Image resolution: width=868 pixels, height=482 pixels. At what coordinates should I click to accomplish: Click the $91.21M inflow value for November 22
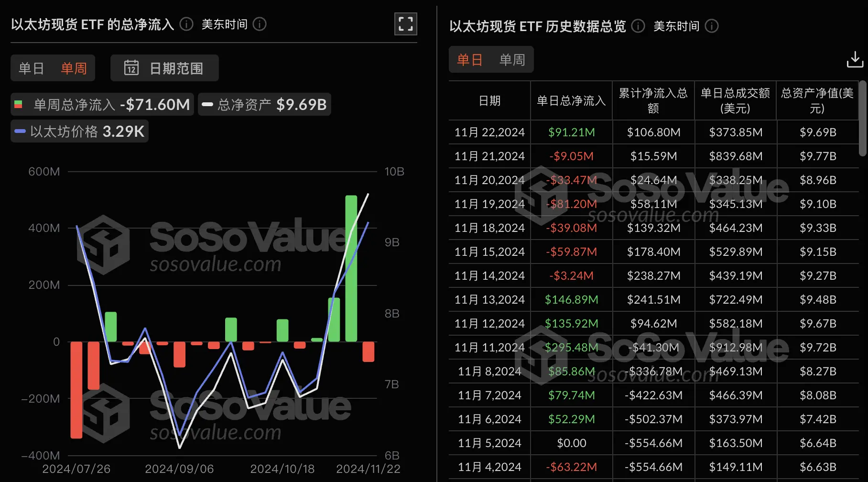(x=571, y=132)
